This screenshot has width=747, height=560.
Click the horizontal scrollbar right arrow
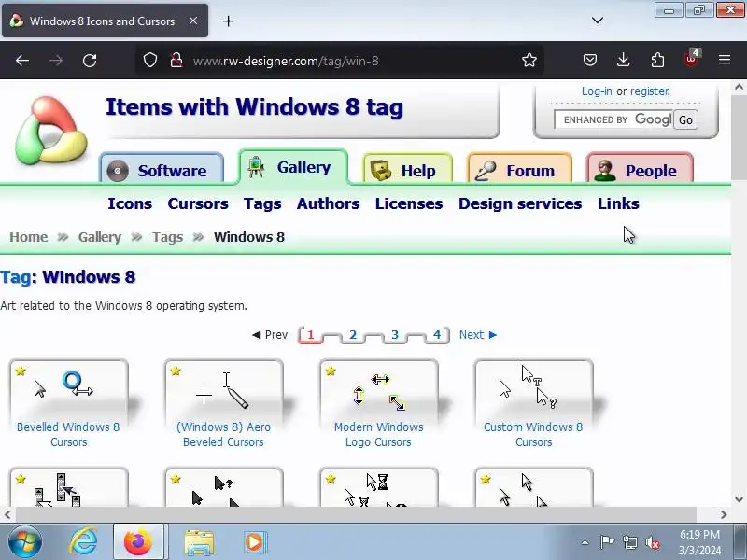(x=724, y=515)
